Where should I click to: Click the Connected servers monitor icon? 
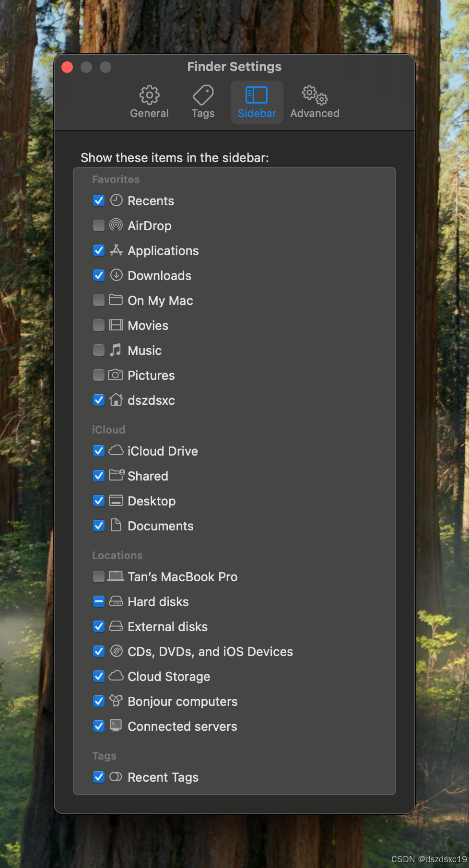pos(116,726)
